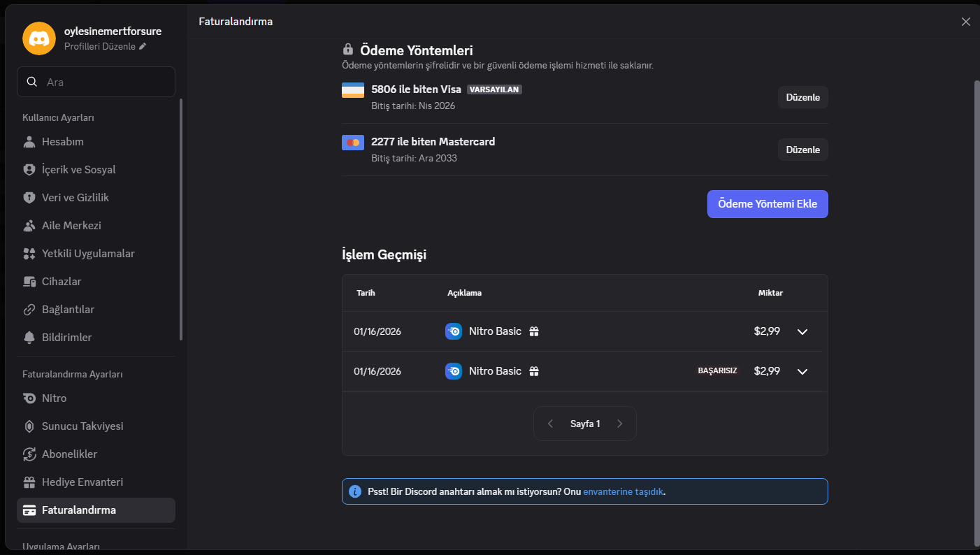Focus the Ara search field
The image size is (980, 555).
[96, 82]
